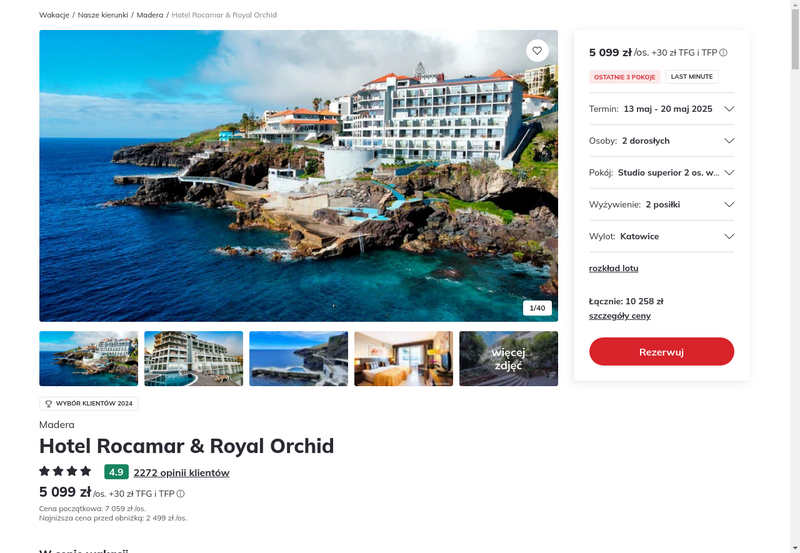Click the trophy icon in Wybór Klientów badge
The width and height of the screenshot is (800, 553).
point(48,404)
